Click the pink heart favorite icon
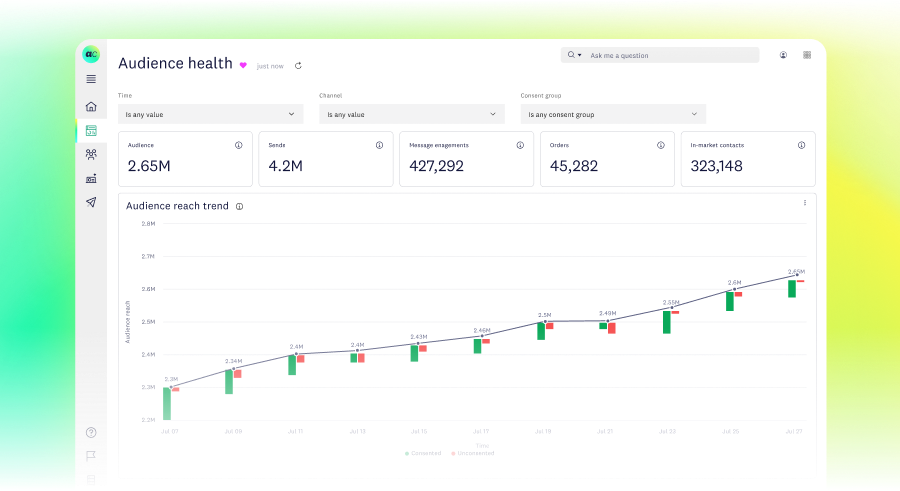900x491 pixels. [242, 65]
